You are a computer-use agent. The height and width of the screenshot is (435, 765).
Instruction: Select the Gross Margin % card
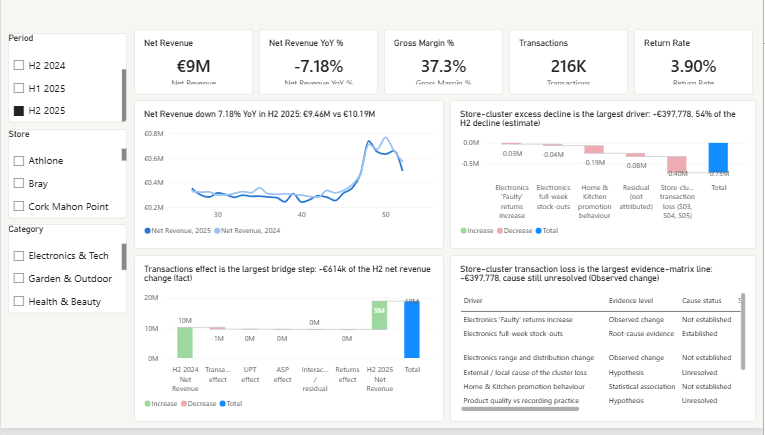pos(443,62)
